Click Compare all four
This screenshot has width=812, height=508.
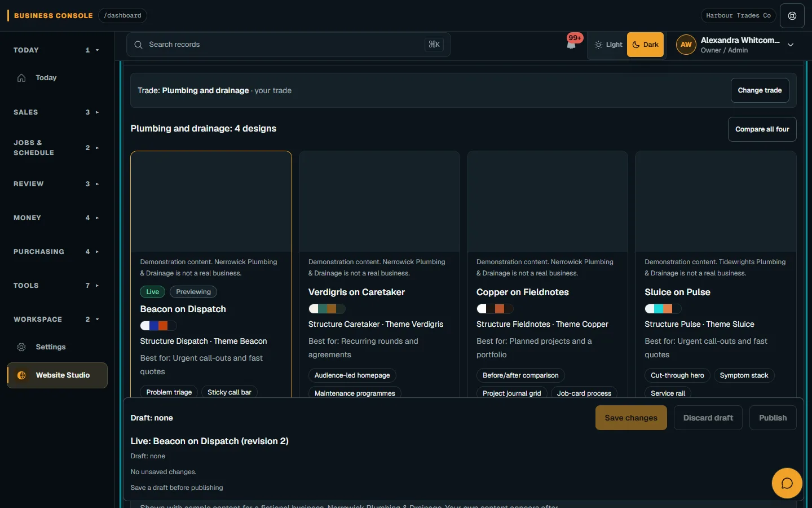pos(762,129)
